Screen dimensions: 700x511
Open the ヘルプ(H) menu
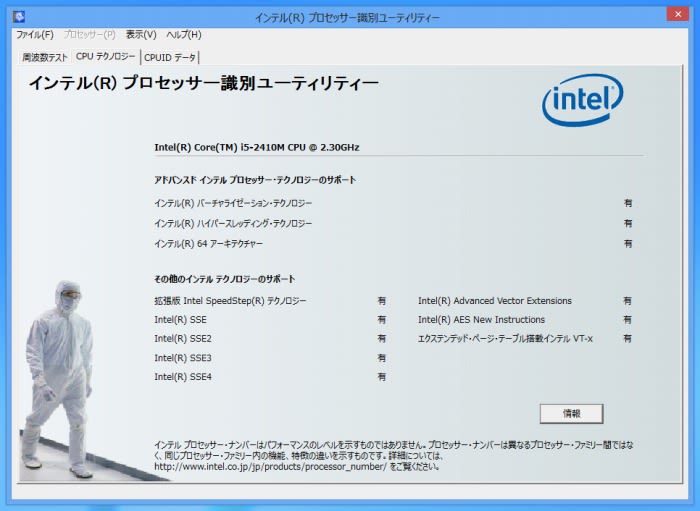[x=183, y=35]
